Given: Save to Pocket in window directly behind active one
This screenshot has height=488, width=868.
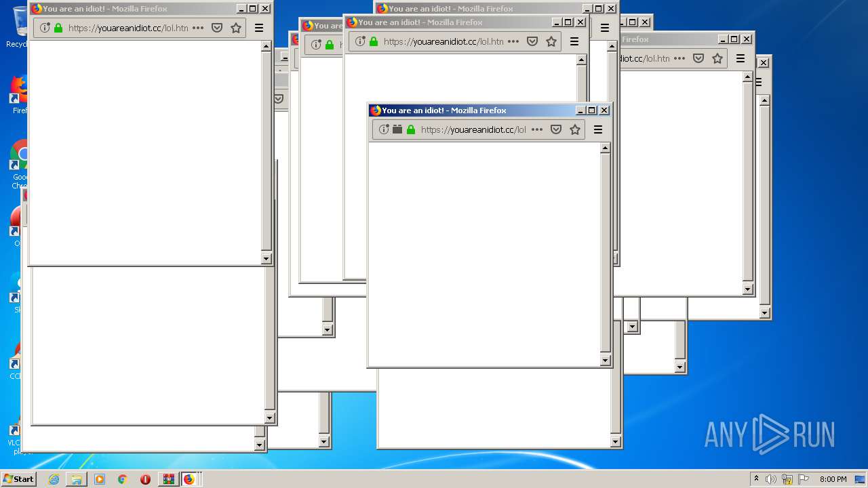Looking at the screenshot, I should [532, 41].
